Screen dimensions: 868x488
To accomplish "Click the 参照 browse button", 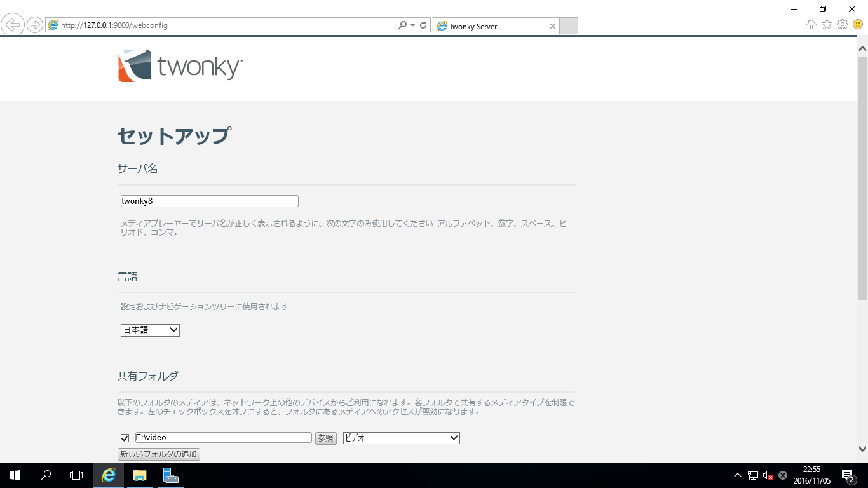I will point(326,438).
